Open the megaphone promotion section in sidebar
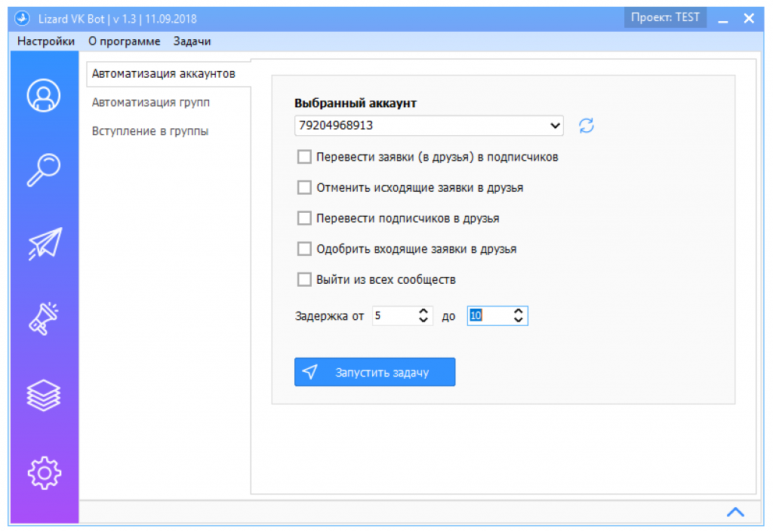773x532 pixels. (44, 318)
